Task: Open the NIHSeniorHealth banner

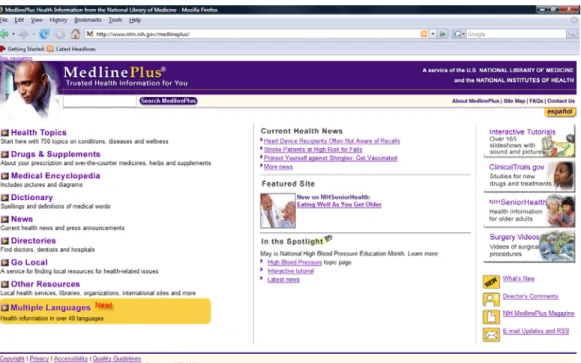Action: click(529, 211)
